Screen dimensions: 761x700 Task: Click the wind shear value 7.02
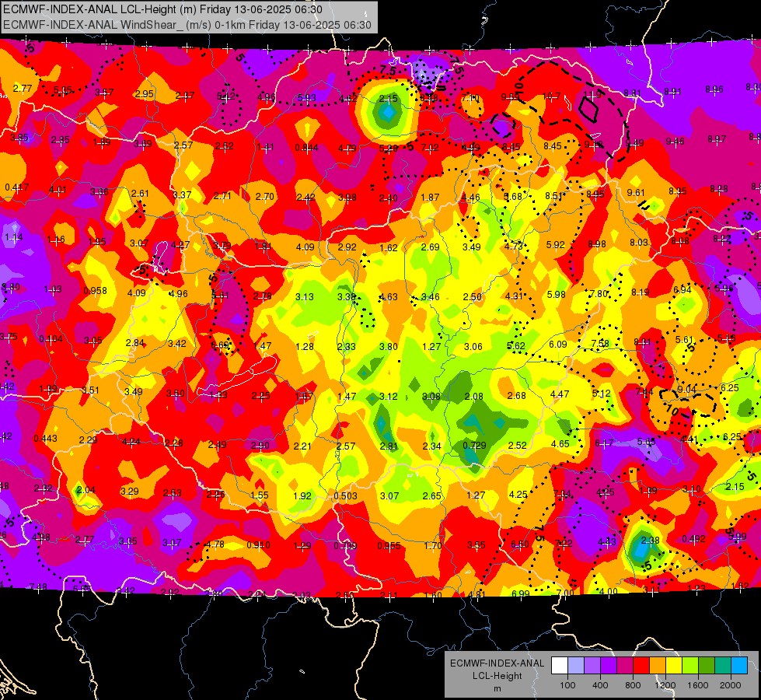[x=430, y=148]
